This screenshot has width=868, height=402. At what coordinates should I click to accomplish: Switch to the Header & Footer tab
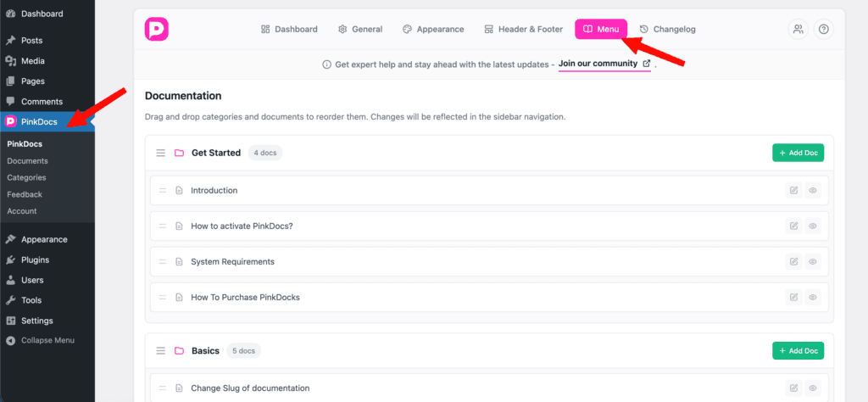click(523, 29)
